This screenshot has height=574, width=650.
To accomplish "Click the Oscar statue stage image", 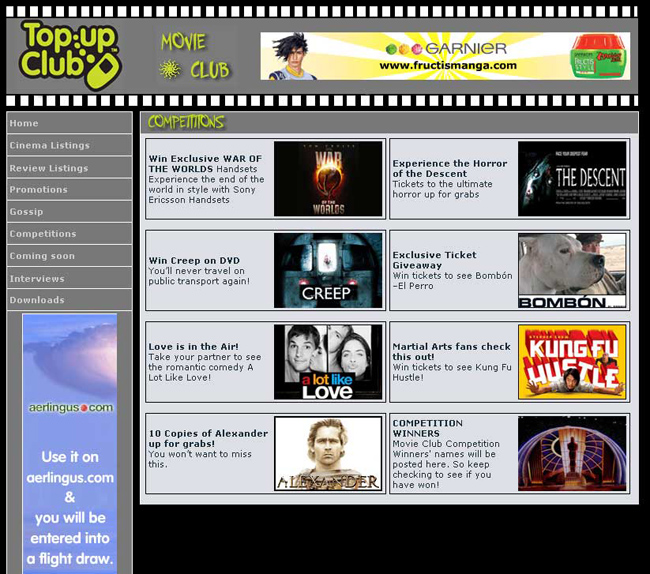I will point(572,453).
